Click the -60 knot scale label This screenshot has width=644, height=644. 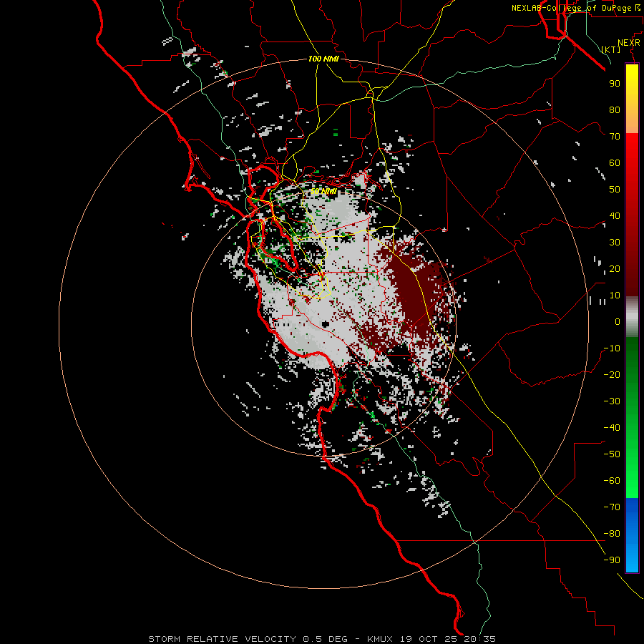click(x=612, y=481)
